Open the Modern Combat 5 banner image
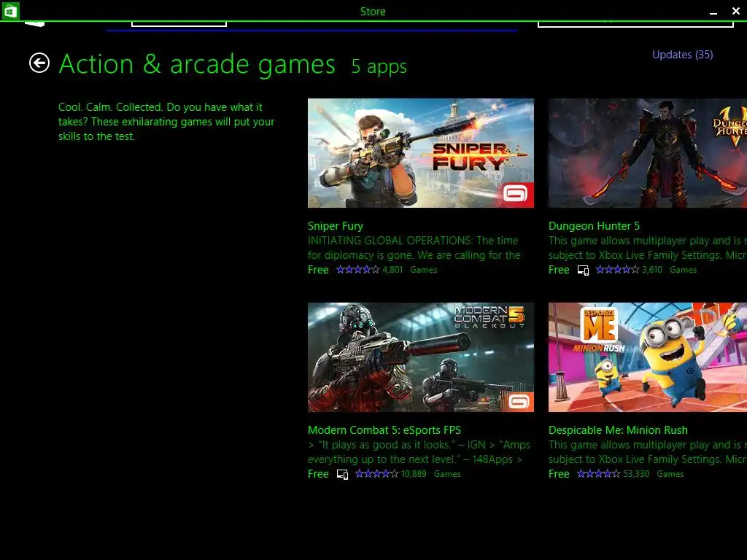Image resolution: width=747 pixels, height=560 pixels. [421, 357]
